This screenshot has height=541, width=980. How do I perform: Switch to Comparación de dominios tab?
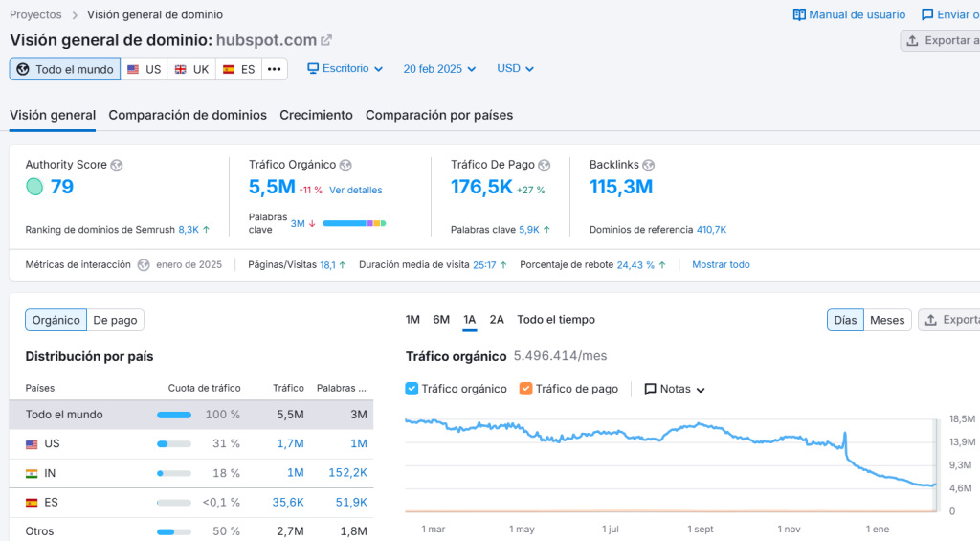pos(188,115)
